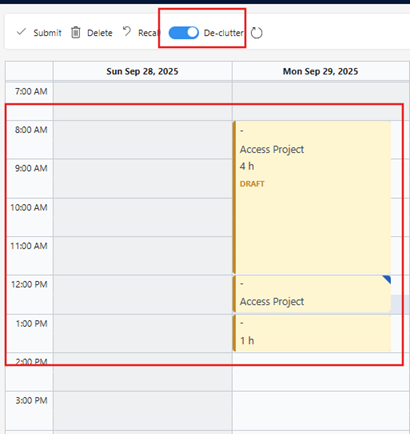Click the 1:00 PM time label
Image resolution: width=410 pixels, height=434 pixels.
coord(32,323)
